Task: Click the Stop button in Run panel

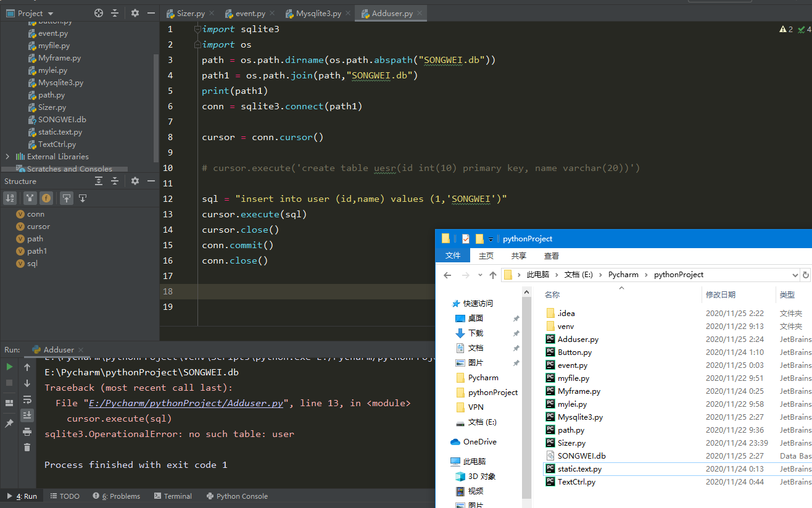Action: [9, 383]
